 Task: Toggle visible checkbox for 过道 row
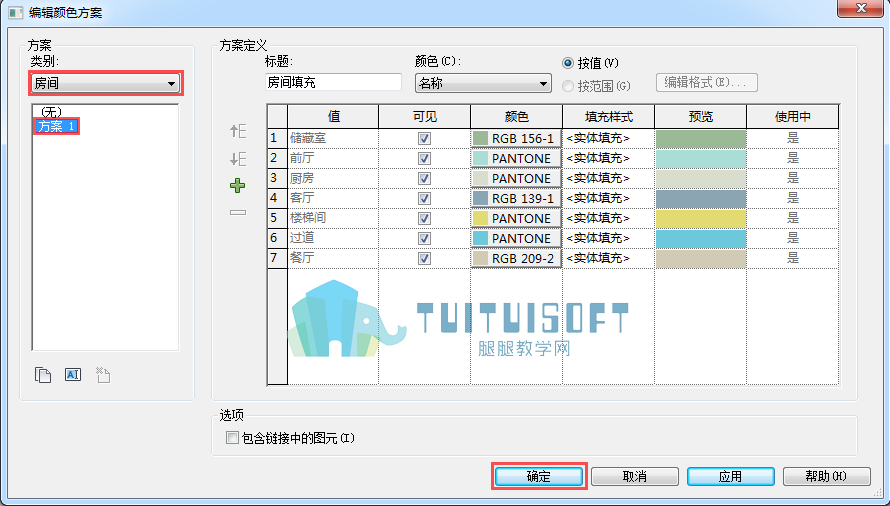point(424,238)
